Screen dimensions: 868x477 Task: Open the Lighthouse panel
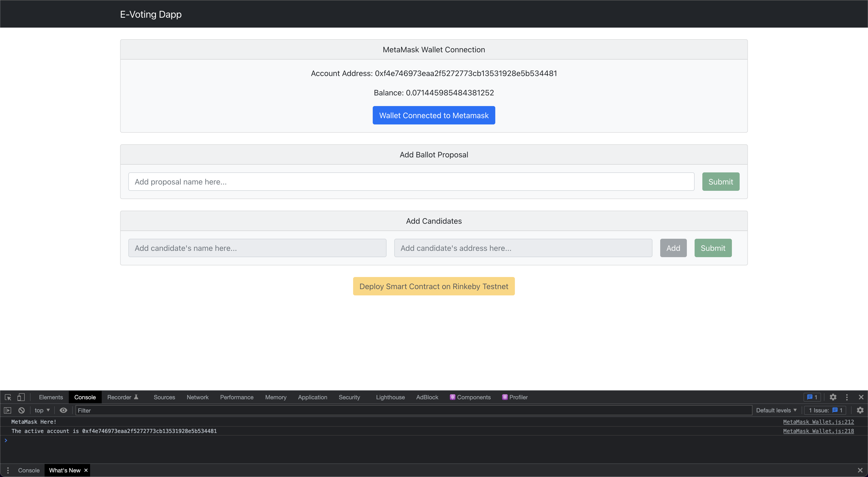click(x=390, y=397)
